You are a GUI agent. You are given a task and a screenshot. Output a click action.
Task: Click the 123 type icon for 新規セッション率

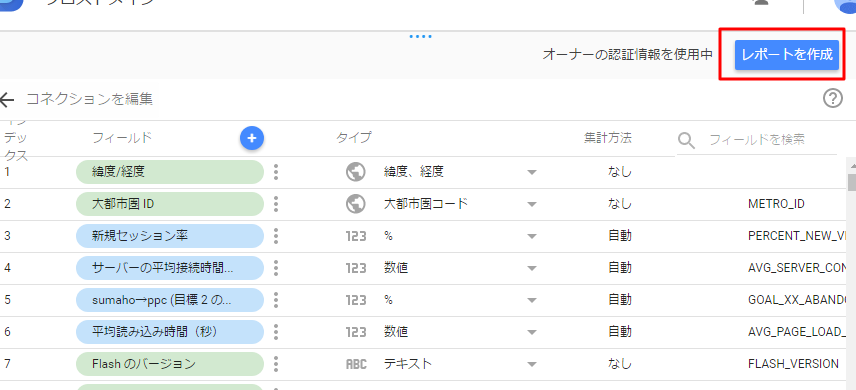click(x=356, y=237)
